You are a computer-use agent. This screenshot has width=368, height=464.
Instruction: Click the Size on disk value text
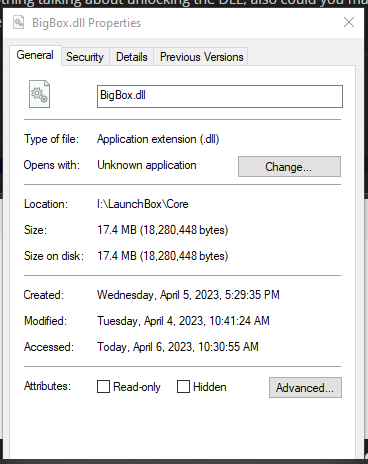point(163,256)
